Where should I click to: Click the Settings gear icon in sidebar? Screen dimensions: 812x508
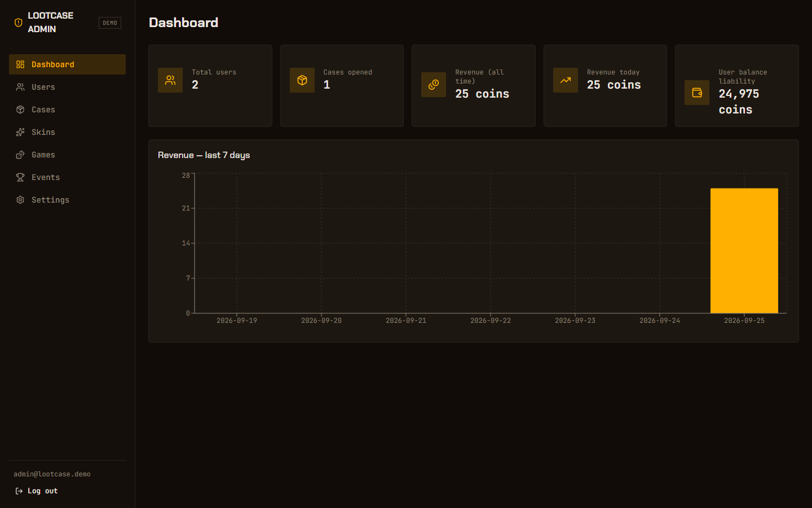(20, 200)
